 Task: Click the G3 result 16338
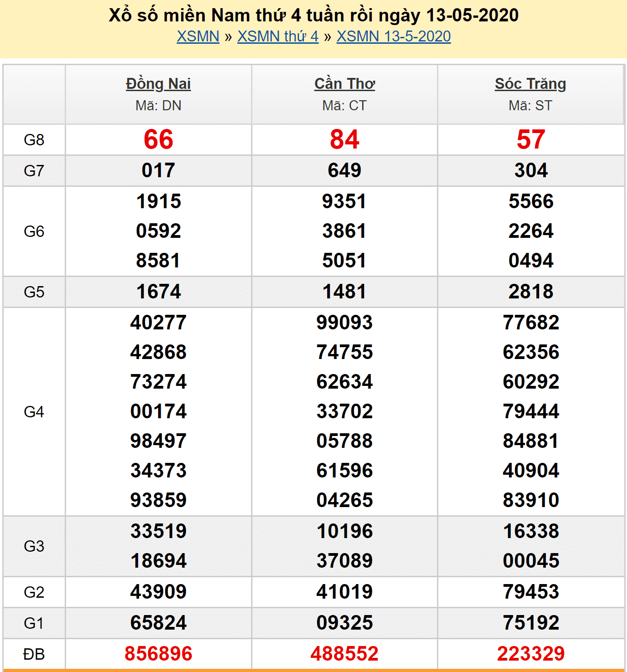(531, 531)
